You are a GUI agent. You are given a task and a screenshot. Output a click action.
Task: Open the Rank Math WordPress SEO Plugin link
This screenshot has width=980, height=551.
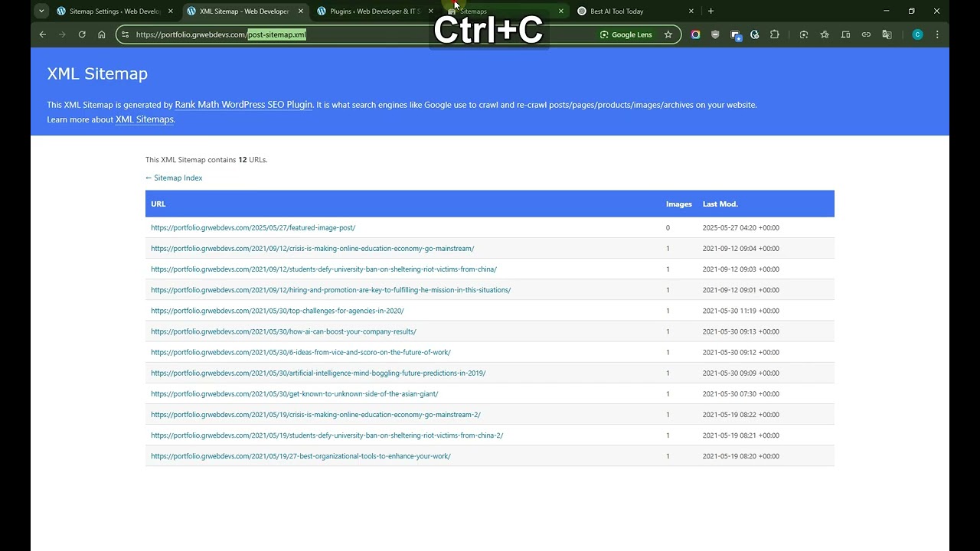[243, 105]
